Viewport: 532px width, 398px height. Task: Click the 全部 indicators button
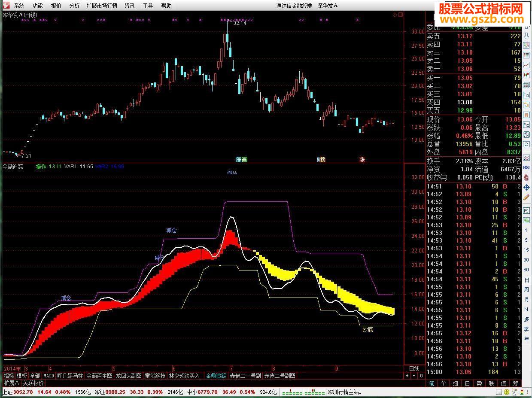tap(35, 376)
